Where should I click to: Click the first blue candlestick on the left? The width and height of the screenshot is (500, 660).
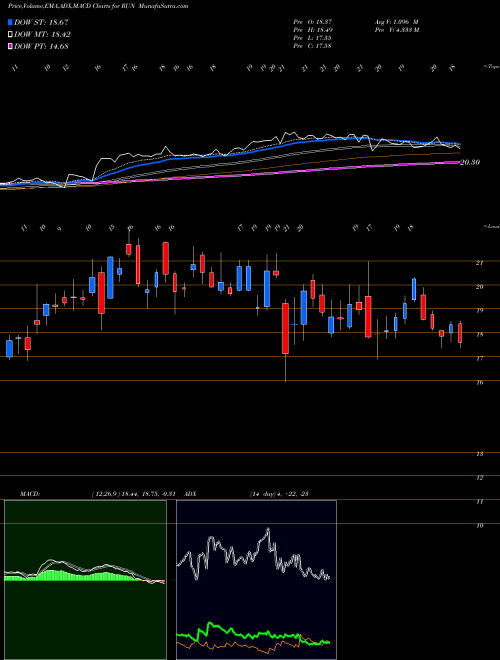coord(9,349)
